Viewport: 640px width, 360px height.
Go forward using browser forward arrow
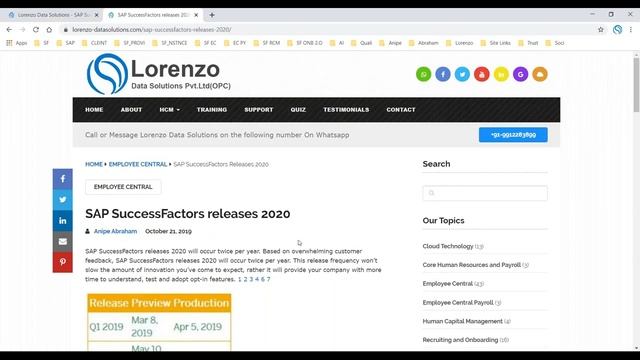(x=22, y=29)
